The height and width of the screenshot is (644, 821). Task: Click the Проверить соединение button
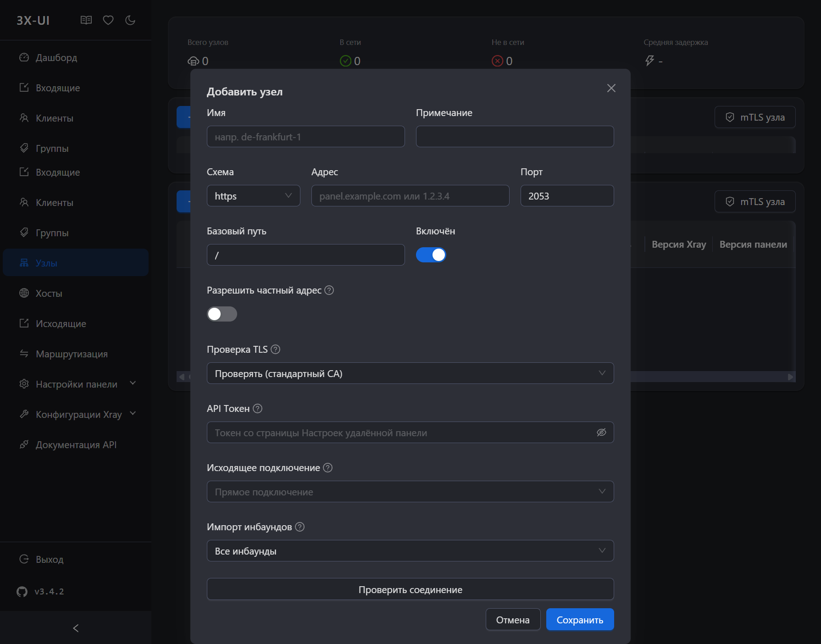[x=410, y=589]
